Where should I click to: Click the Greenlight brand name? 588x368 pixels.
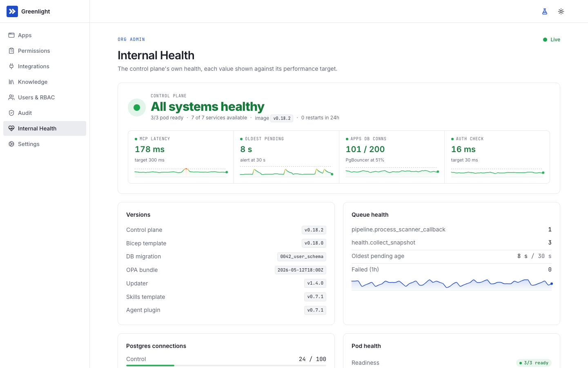(x=36, y=11)
